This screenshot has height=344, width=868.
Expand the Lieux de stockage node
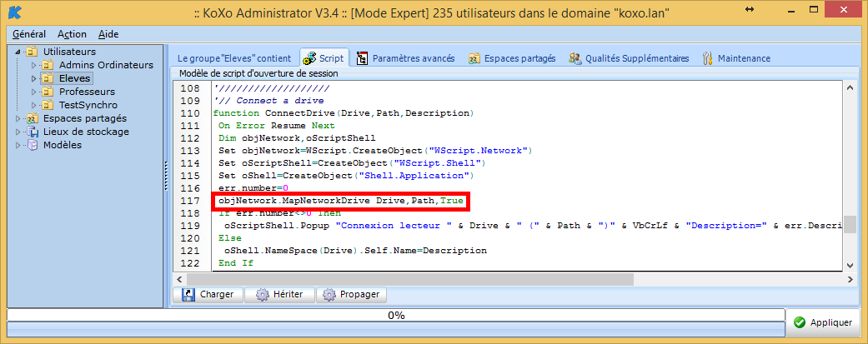[18, 132]
